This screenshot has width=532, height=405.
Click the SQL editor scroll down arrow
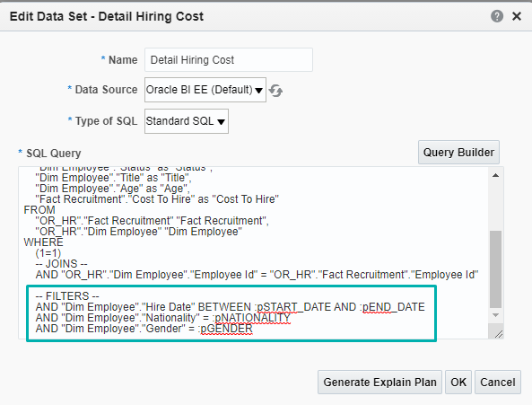tap(495, 315)
